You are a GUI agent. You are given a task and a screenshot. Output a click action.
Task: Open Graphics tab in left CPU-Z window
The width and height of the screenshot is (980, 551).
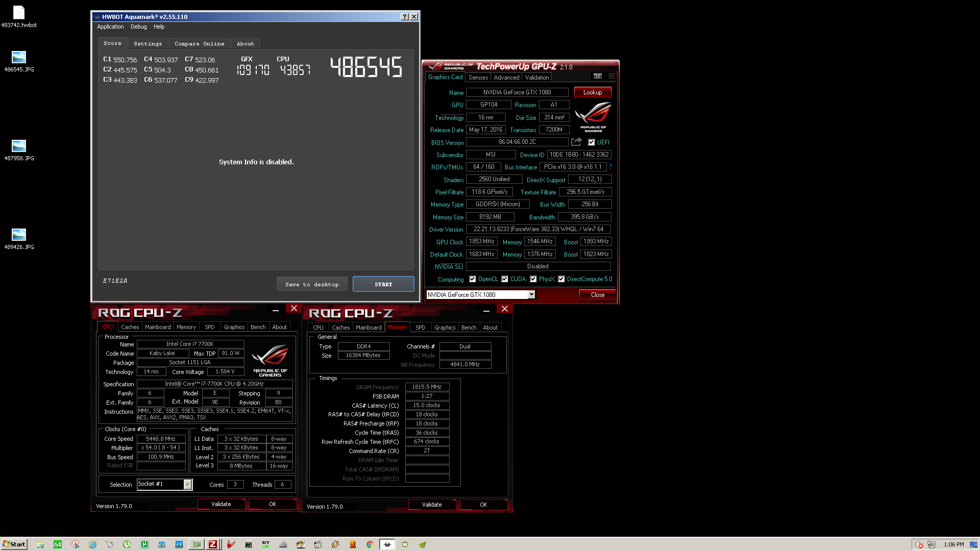point(234,327)
